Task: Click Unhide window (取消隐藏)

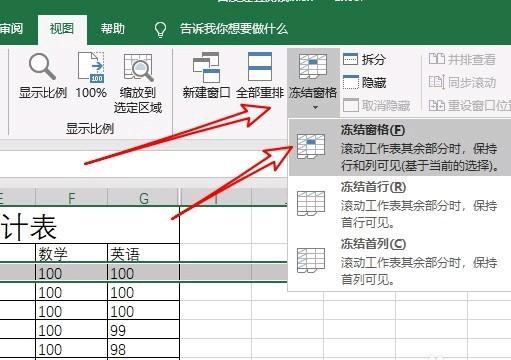Action: pos(376,106)
